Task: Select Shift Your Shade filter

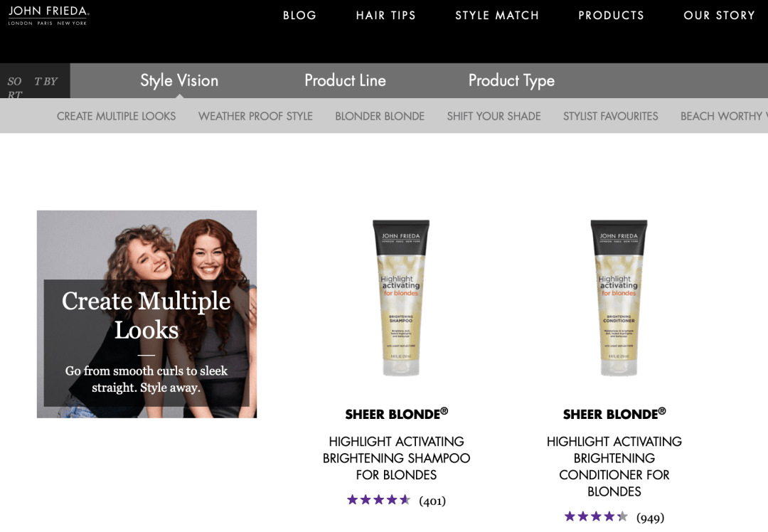Action: point(494,116)
